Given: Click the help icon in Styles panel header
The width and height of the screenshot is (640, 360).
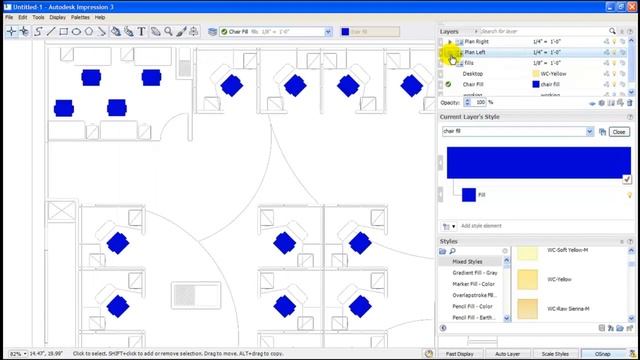Looking at the screenshot, I should pyautogui.click(x=630, y=242).
